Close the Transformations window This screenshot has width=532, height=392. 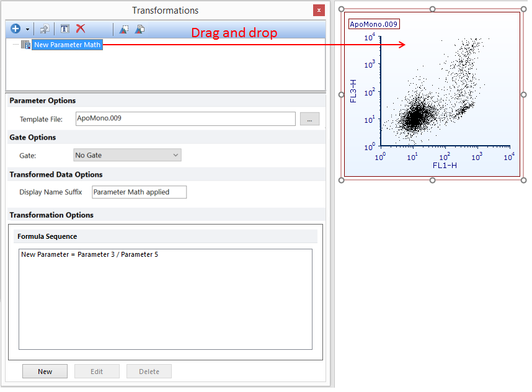point(319,11)
